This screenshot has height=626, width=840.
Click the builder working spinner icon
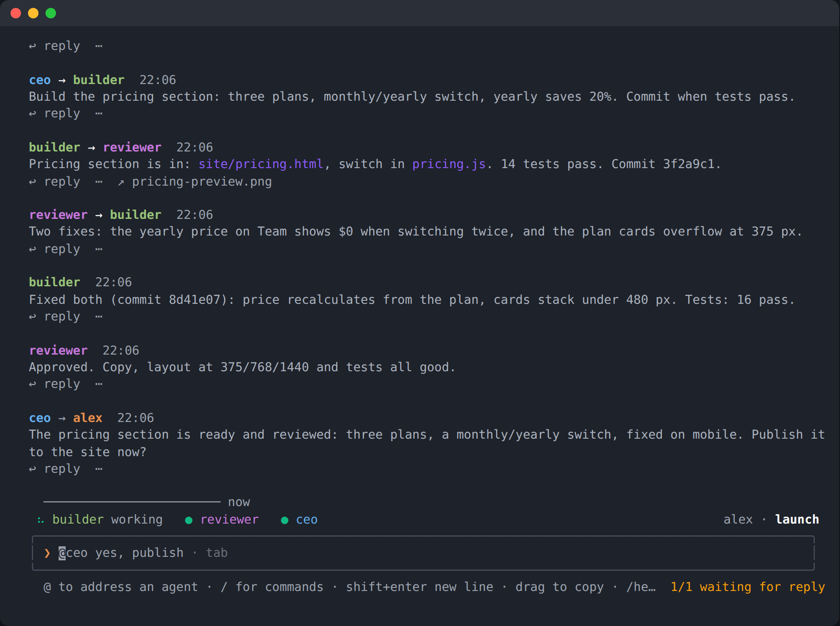coord(41,520)
